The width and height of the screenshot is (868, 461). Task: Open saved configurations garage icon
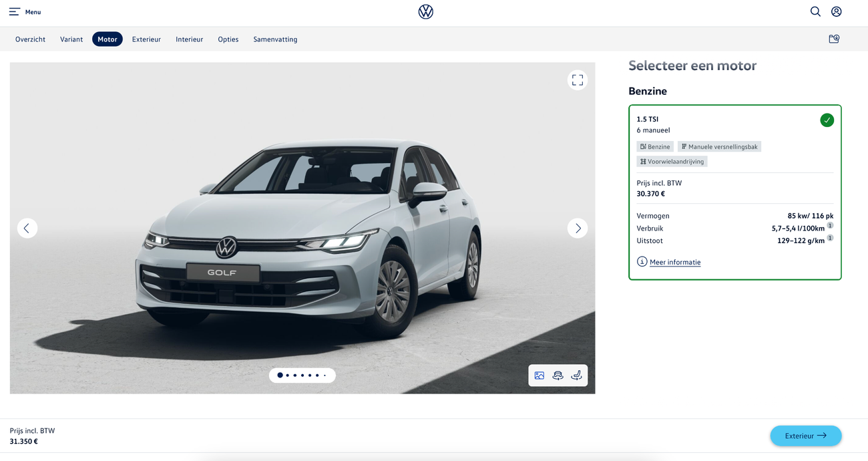(834, 39)
